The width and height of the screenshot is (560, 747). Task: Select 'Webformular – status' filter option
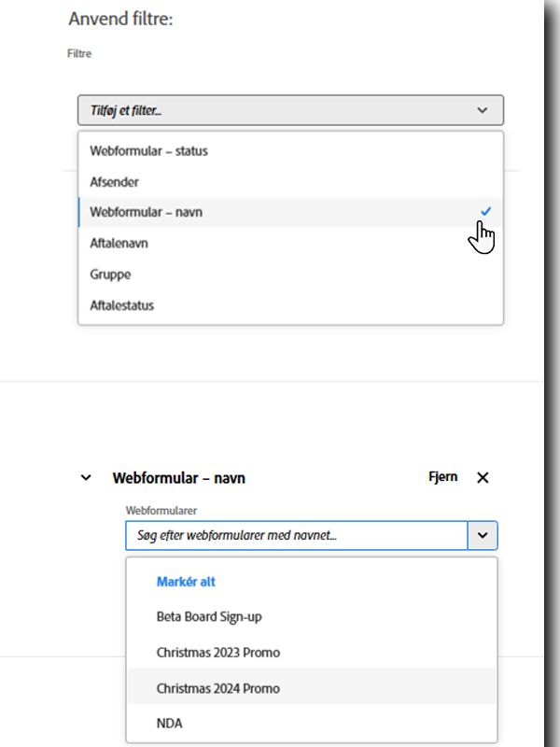[290, 151]
